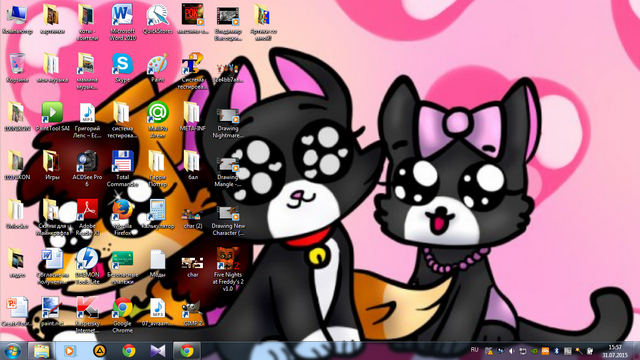Open the Recycle Bin icon
Screen dimensions: 640x360
pyautogui.click(x=17, y=68)
